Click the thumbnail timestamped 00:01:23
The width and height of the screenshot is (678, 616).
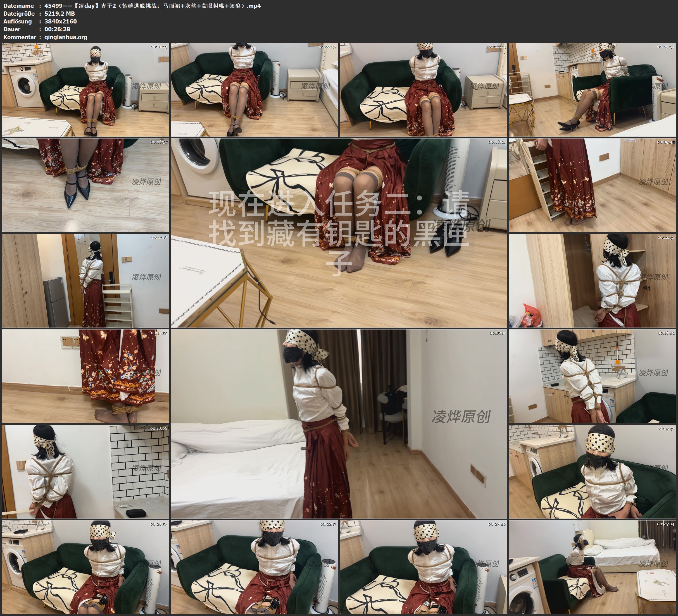click(x=85, y=89)
